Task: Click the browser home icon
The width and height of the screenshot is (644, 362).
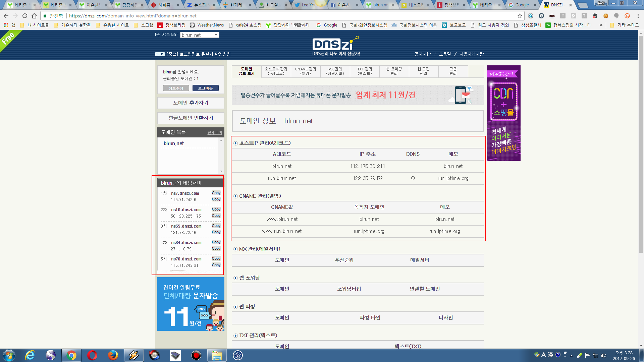Action: coord(34,16)
